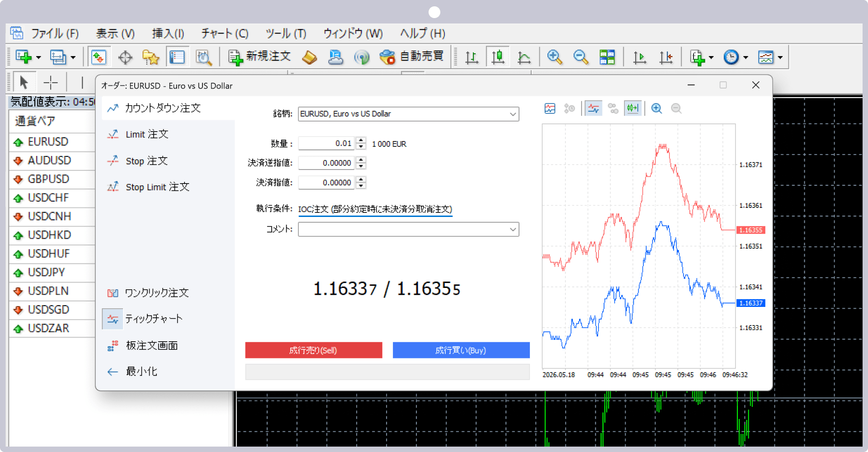Viewport: 868px width, 452px height.
Task: Expand the profiles dropdown arrow
Action: coord(73,57)
